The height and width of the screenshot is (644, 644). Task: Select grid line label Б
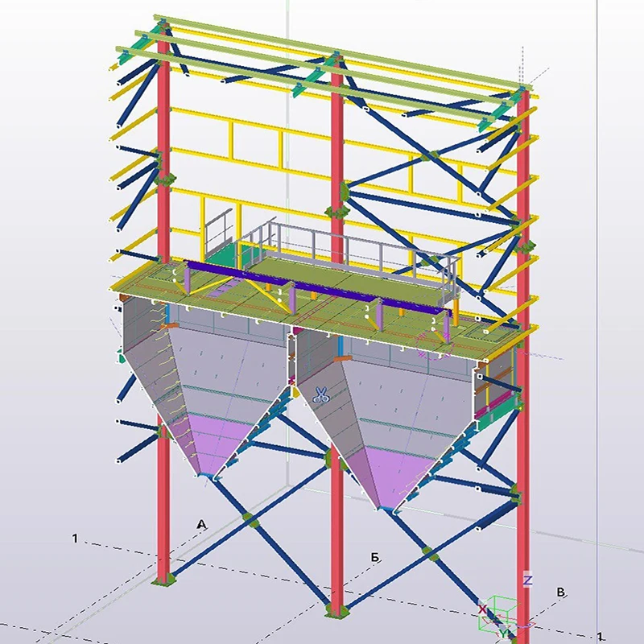tap(375, 557)
